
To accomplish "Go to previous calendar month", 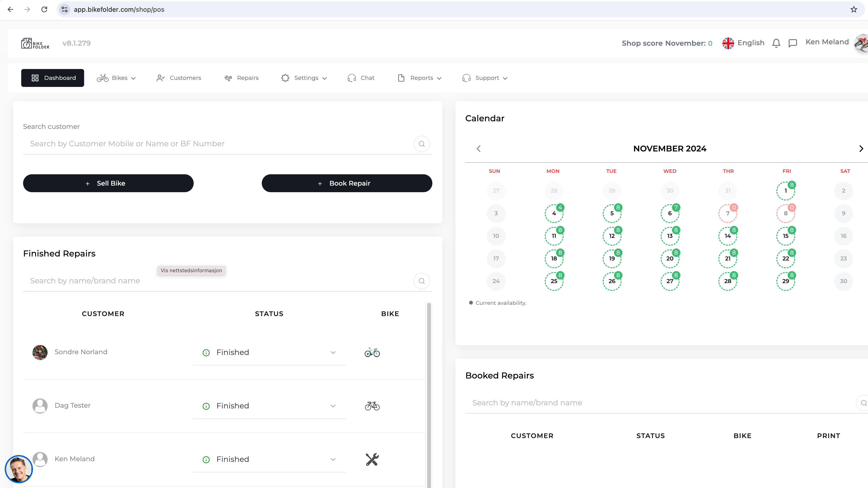I will point(479,149).
